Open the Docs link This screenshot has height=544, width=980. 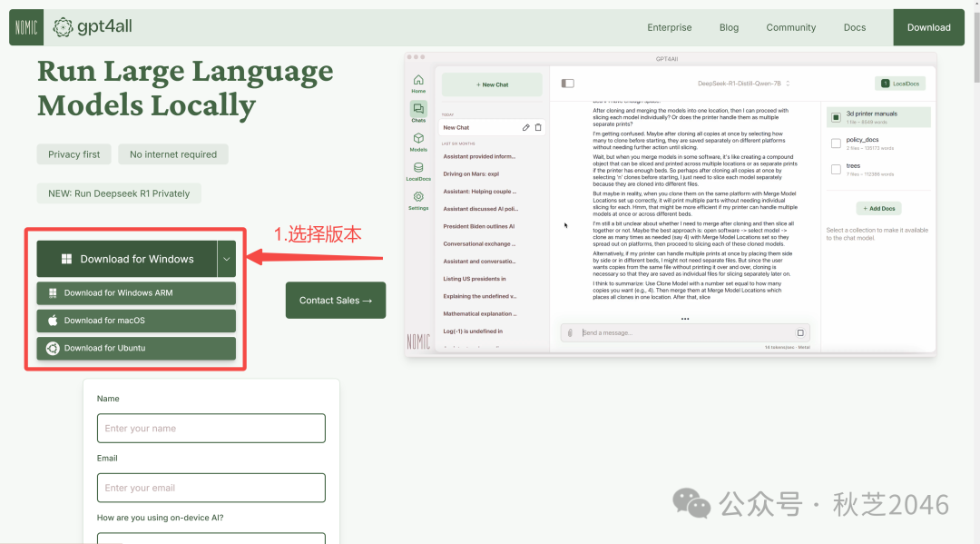855,27
